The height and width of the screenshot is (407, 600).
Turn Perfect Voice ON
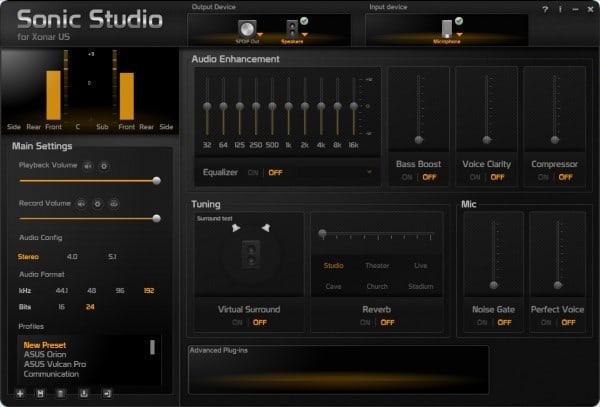pos(546,322)
